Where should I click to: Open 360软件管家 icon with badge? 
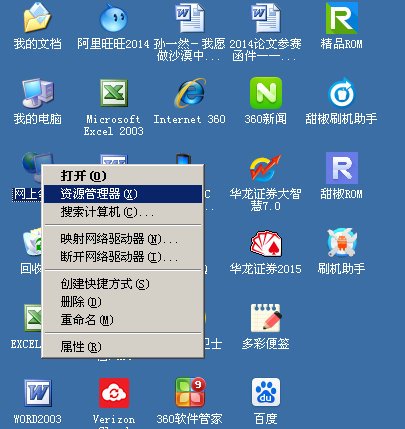pyautogui.click(x=190, y=392)
